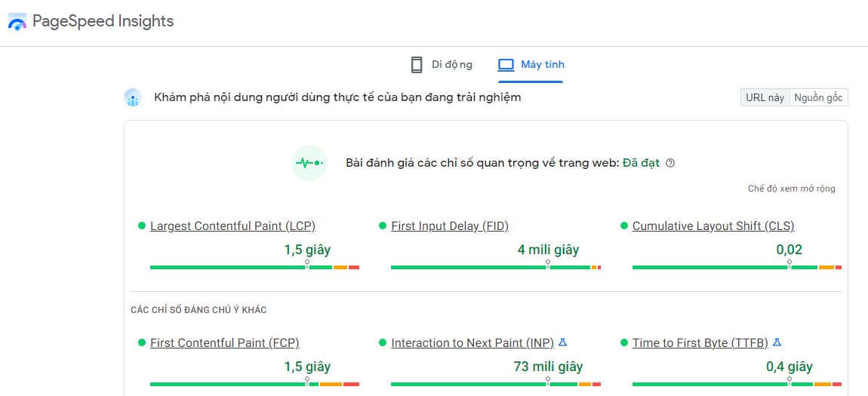Image resolution: width=868 pixels, height=396 pixels.
Task: Click the CLS value 0,02
Action: tap(789, 250)
